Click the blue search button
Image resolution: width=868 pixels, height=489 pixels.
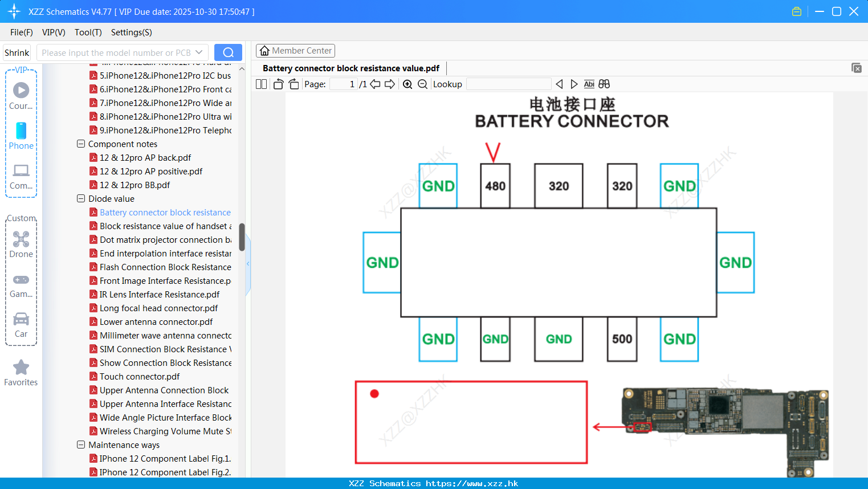[x=228, y=52]
